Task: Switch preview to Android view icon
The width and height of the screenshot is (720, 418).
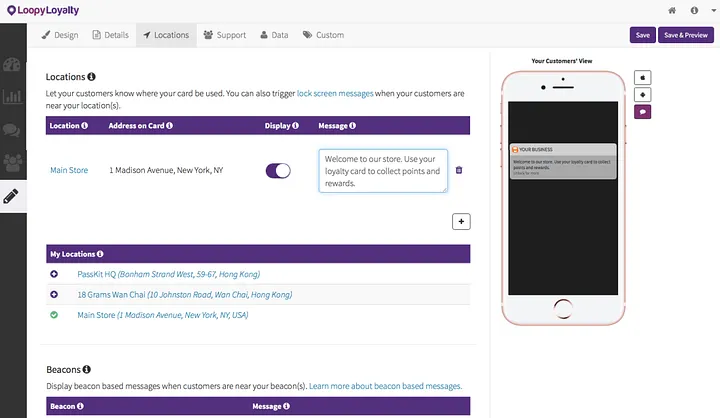Action: pos(642,95)
